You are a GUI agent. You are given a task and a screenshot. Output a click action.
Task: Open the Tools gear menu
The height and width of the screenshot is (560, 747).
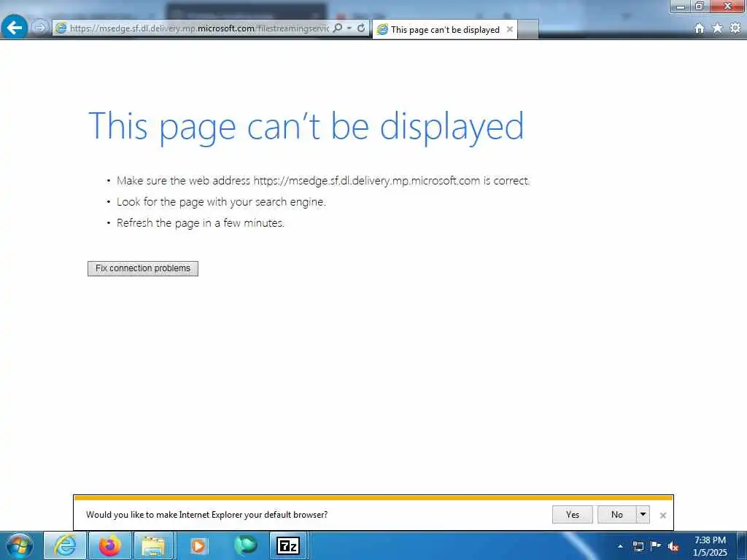(x=735, y=28)
